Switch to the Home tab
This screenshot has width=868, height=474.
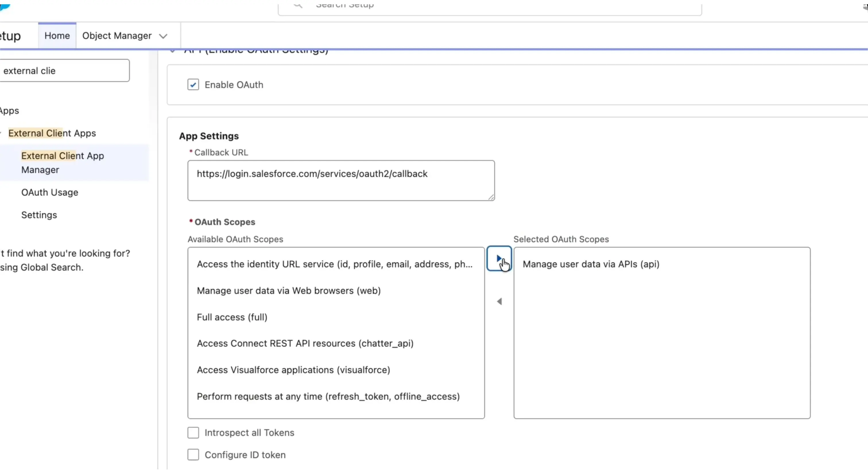(57, 36)
